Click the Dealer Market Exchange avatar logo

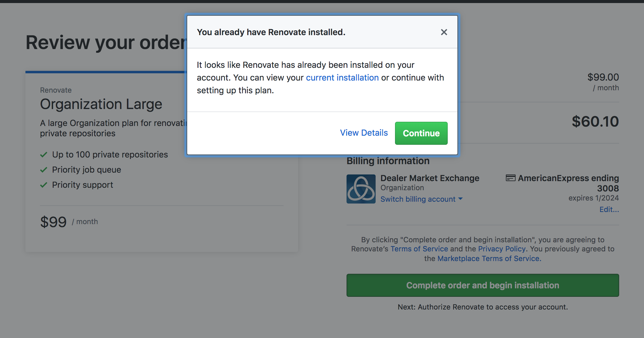click(x=361, y=189)
